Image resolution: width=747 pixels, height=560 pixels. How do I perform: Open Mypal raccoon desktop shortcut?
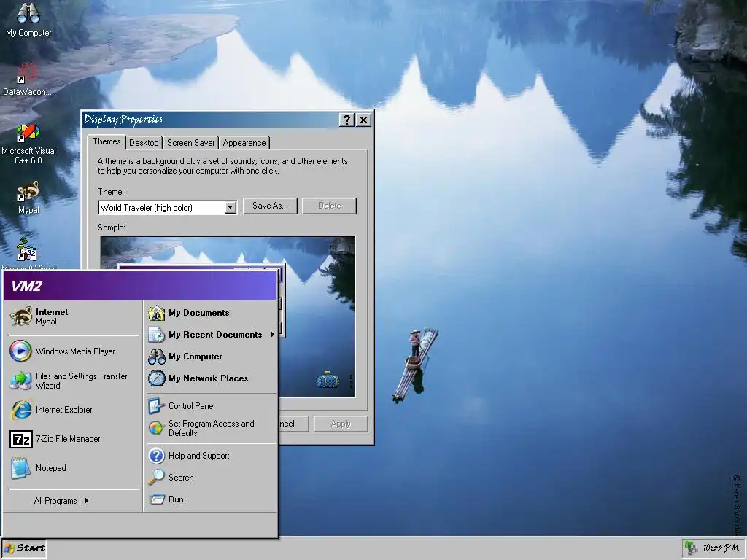click(x=28, y=197)
